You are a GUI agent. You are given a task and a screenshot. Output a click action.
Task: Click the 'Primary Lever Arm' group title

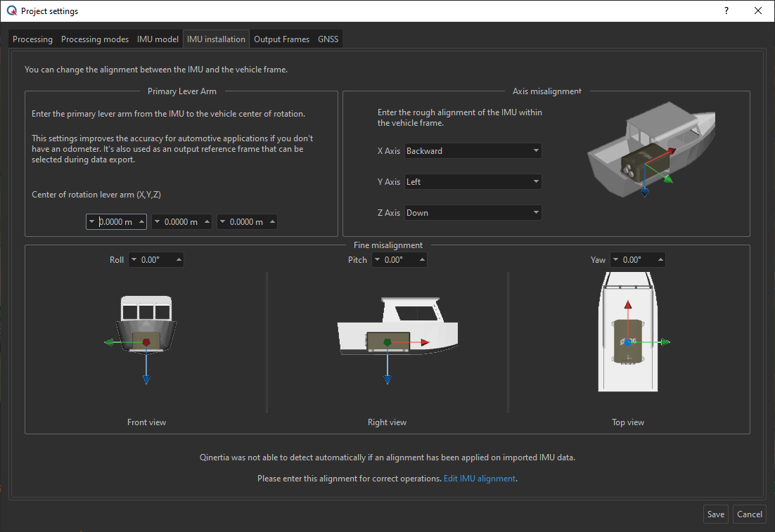click(x=182, y=91)
